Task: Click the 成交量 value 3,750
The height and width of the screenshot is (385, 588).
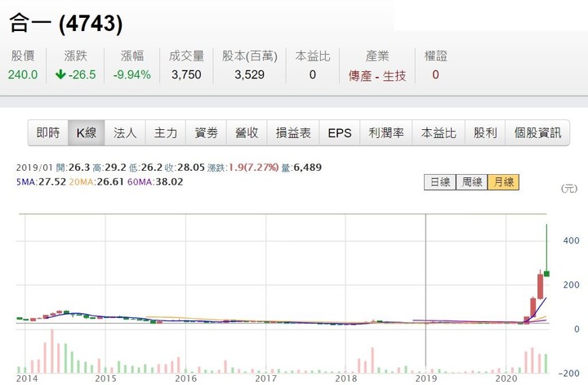Action: 186,74
